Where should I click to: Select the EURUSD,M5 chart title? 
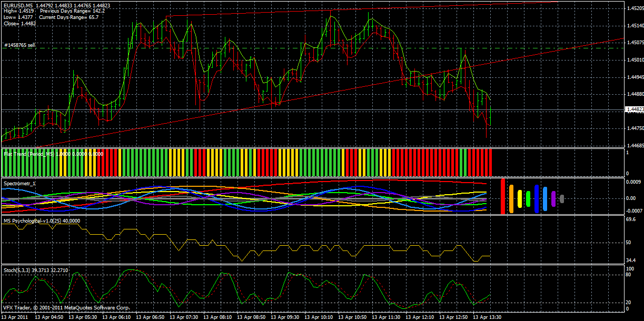click(18, 4)
